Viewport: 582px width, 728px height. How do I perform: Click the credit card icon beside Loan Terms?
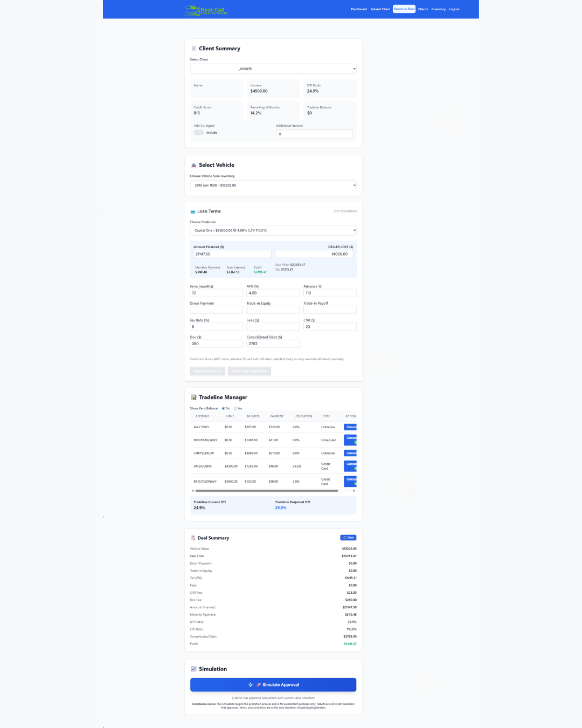click(193, 212)
